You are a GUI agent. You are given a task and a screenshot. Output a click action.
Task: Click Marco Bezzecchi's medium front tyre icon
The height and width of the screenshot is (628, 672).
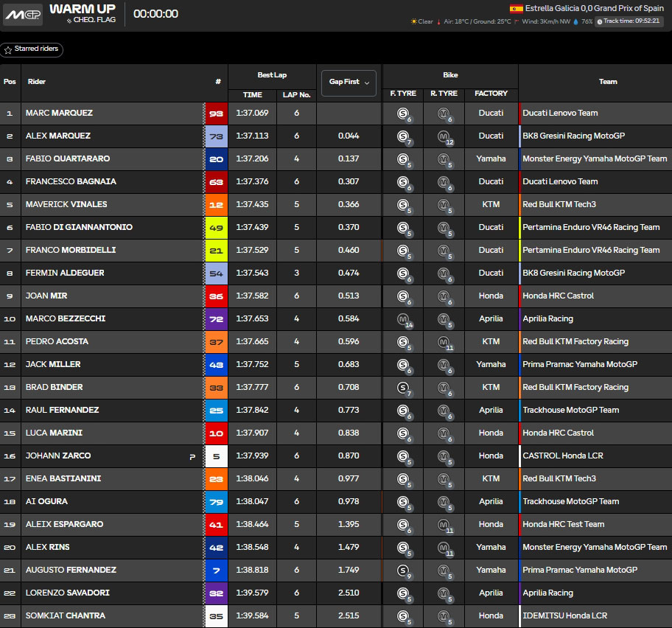tap(402, 319)
